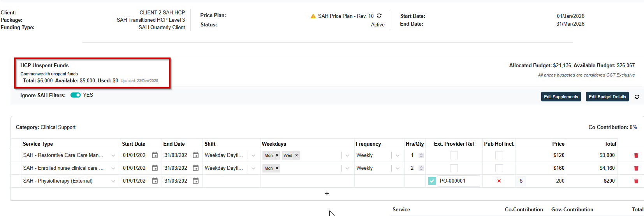The height and width of the screenshot is (216, 644).
Task: Open Shift dropdown for Enrolled nurse row
Action: coord(253,168)
